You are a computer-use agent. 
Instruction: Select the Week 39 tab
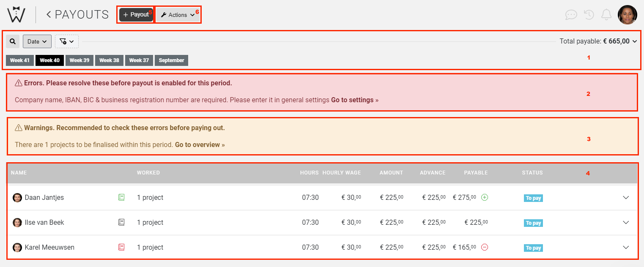pos(79,60)
